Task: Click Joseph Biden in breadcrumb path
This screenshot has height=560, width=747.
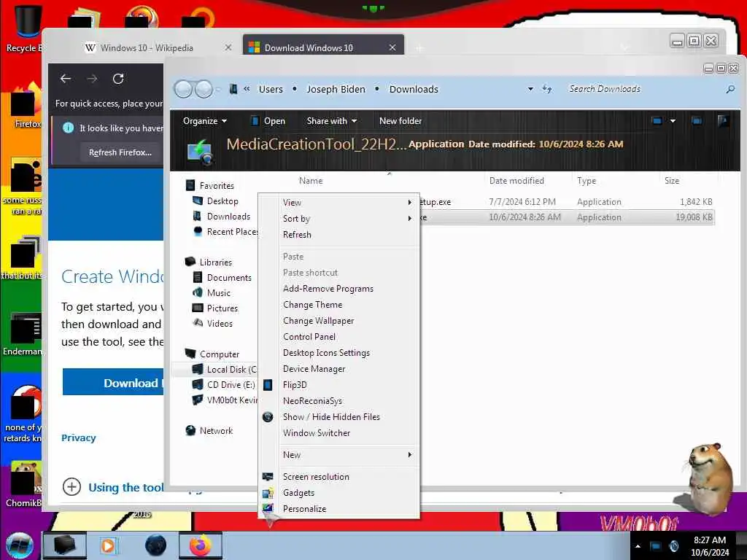Action: pos(336,89)
